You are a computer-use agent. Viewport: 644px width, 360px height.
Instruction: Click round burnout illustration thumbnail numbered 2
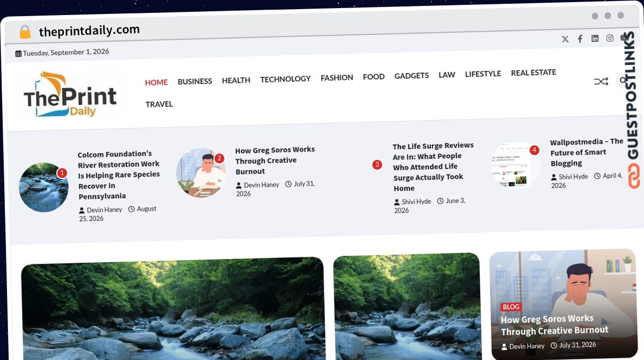[x=201, y=173]
